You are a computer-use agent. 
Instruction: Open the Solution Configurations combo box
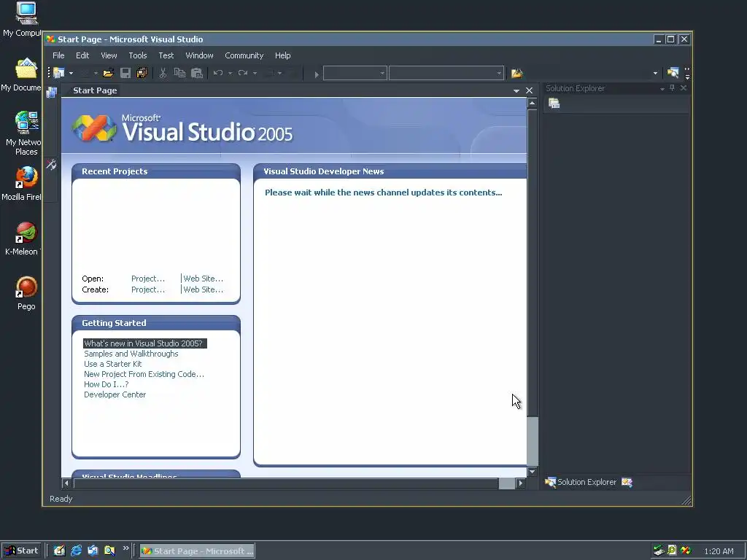coord(355,74)
